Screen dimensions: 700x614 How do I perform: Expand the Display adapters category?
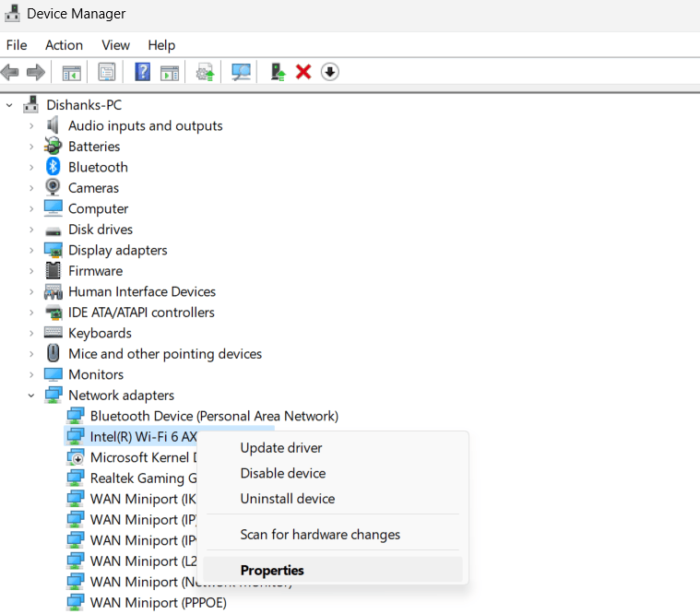(x=31, y=250)
